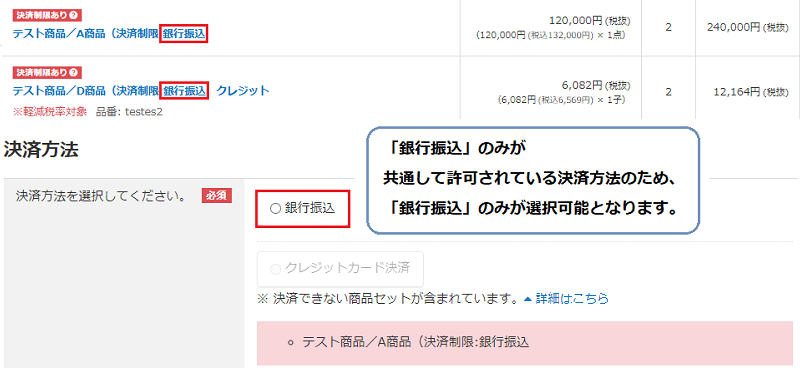
Task: Click the quantity 2 in A商品 row
Action: point(668,28)
